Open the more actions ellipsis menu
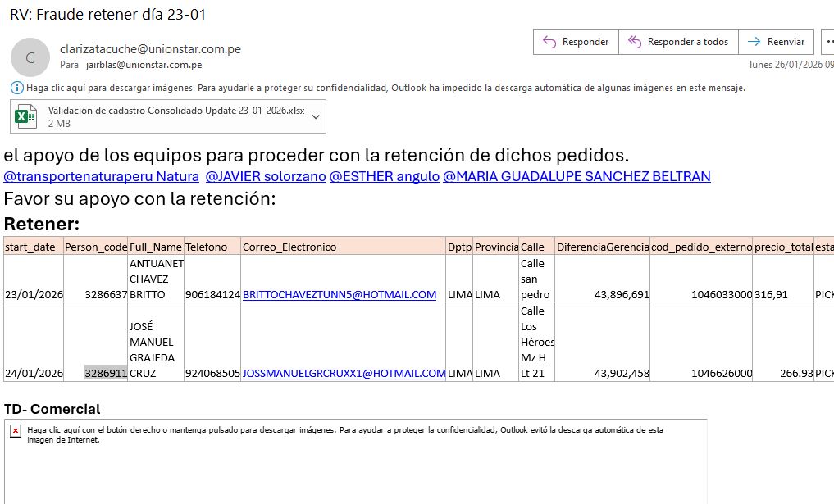The width and height of the screenshot is (834, 504). [827, 42]
